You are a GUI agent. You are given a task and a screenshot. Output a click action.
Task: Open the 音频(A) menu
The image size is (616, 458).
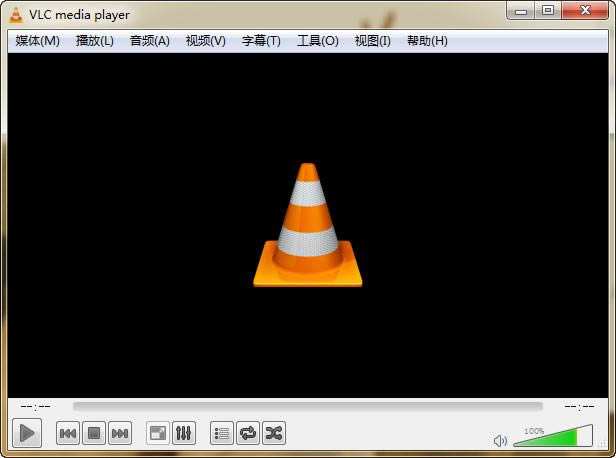click(149, 40)
